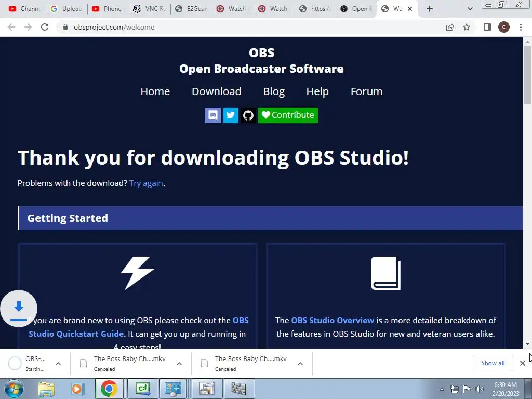Viewport: 532px width, 399px height.
Task: Click the floating download arrow icon
Action: (x=19, y=309)
